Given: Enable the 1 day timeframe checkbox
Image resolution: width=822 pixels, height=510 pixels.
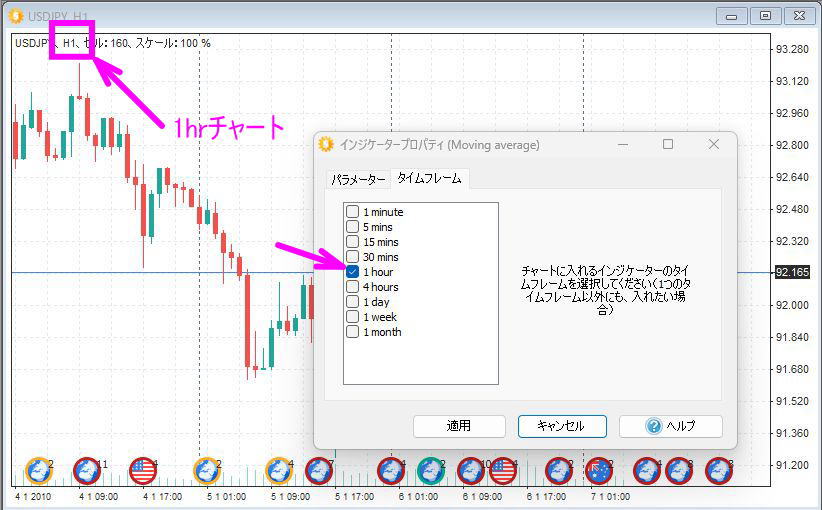Looking at the screenshot, I should pos(352,302).
